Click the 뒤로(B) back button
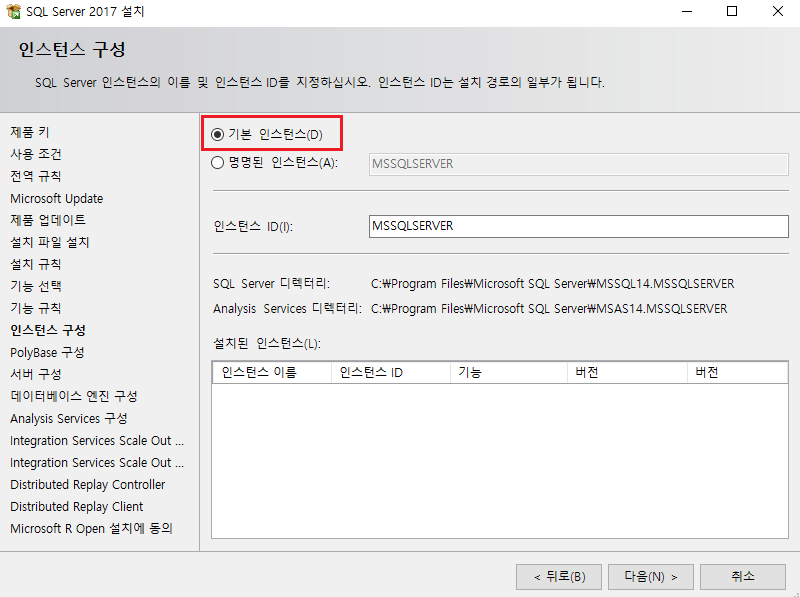Viewport: 800px width, 597px height. click(559, 577)
